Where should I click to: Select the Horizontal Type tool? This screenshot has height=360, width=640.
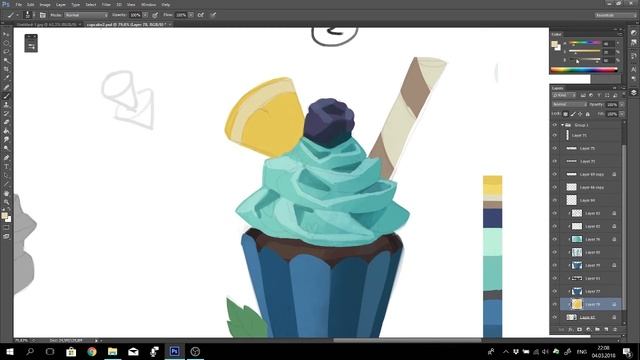click(x=6, y=167)
